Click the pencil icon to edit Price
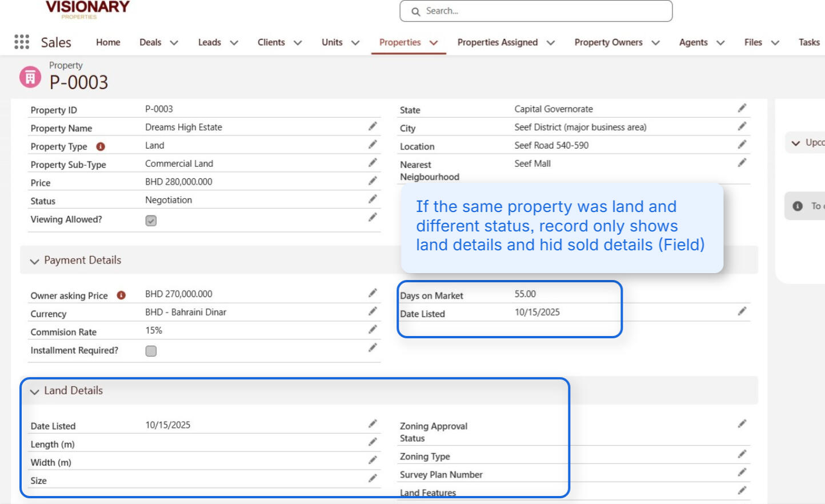Image resolution: width=825 pixels, height=504 pixels. coord(373,181)
